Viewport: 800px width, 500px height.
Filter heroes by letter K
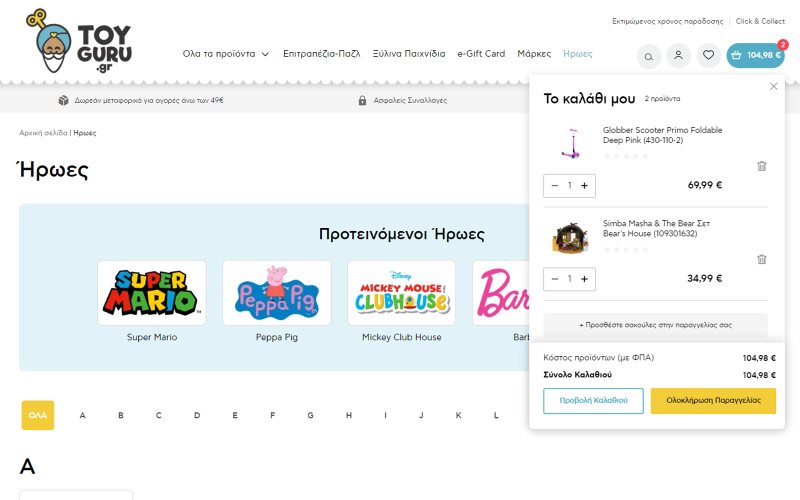pos(458,415)
